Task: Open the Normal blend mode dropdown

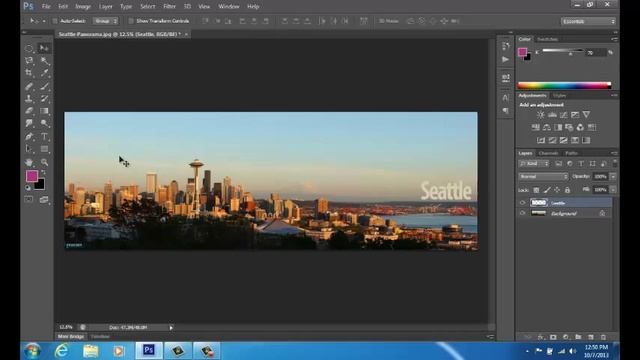Action: [543, 176]
